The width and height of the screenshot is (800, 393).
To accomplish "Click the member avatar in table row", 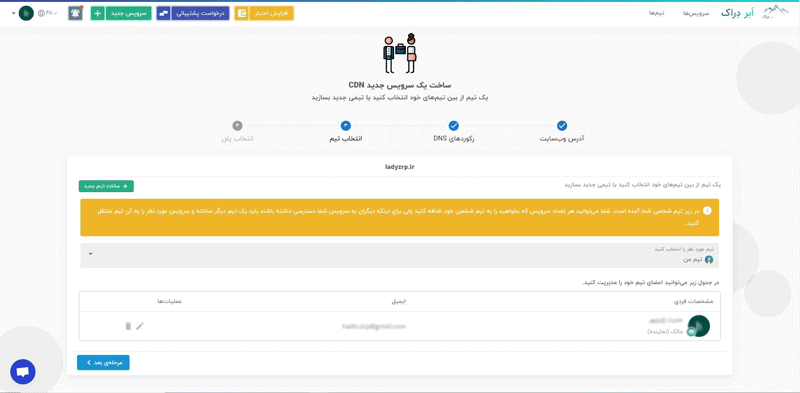I will pyautogui.click(x=698, y=326).
